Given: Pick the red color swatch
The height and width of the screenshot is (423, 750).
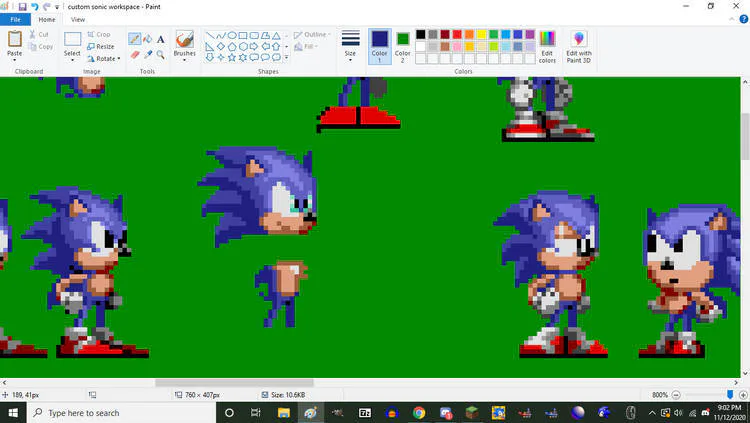Looking at the screenshot, I should (x=457, y=34).
